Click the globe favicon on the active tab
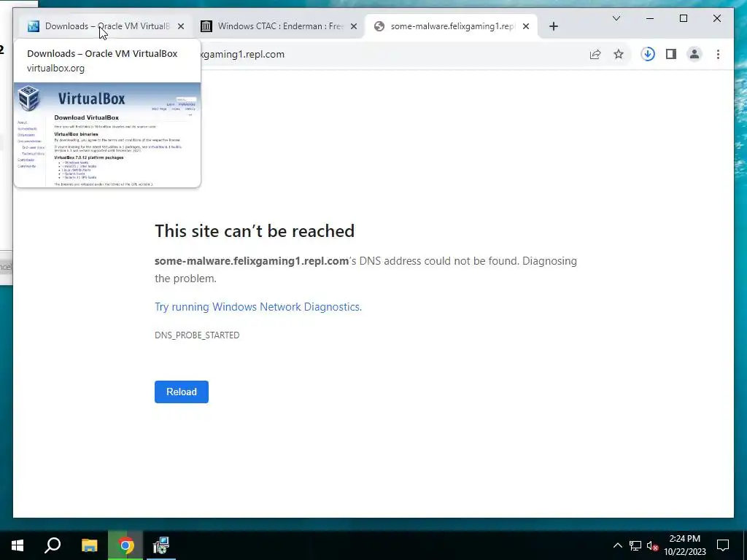747x560 pixels. point(379,26)
